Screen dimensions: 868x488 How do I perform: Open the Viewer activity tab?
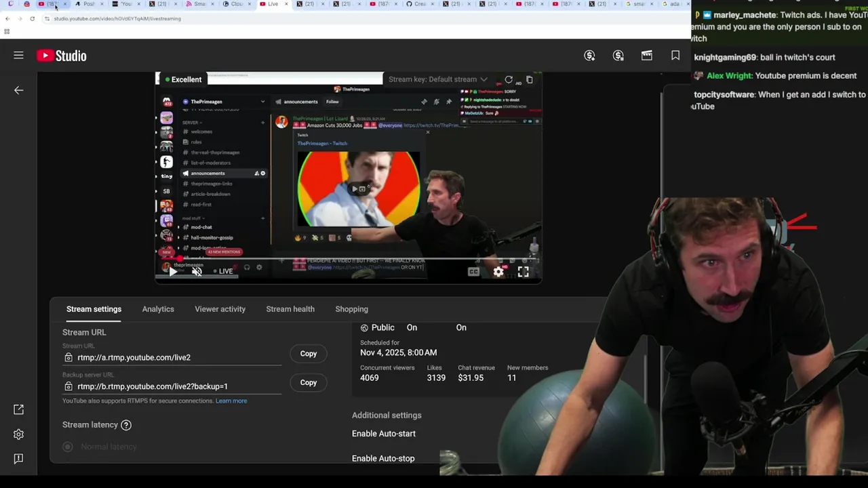220,309
